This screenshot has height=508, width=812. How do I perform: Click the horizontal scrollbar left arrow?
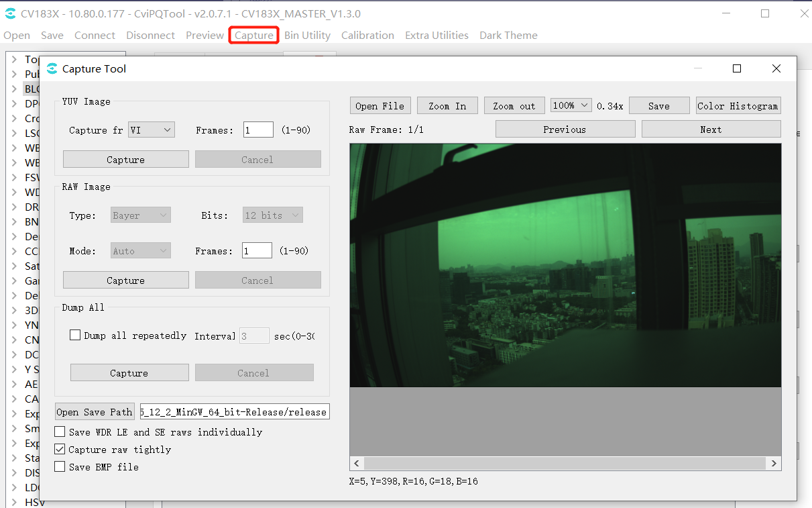click(x=357, y=463)
